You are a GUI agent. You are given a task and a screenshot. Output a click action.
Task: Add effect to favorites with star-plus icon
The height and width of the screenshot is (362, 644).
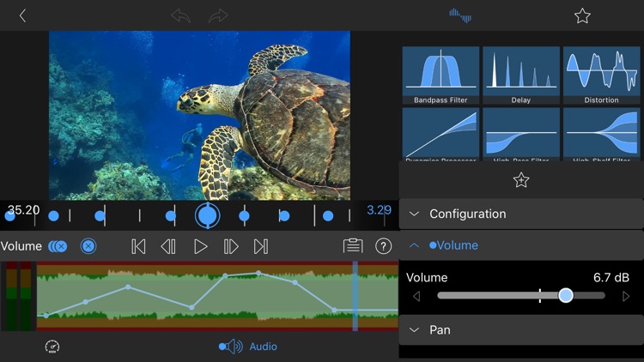tap(521, 180)
